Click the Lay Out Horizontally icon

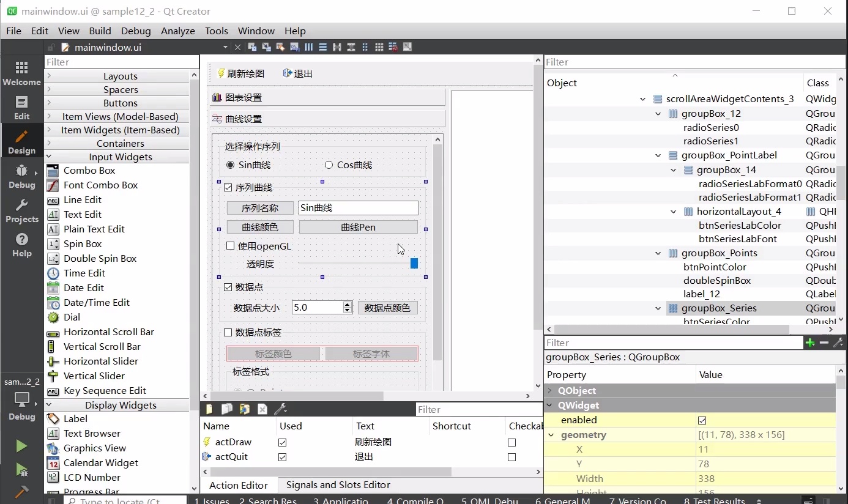[x=309, y=47]
